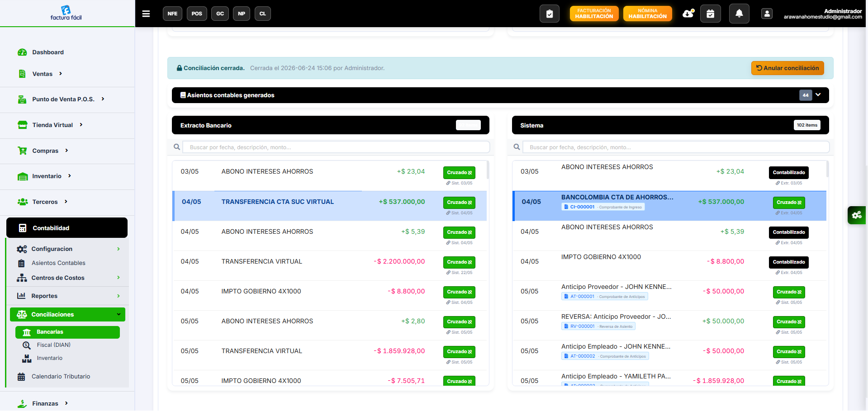Click Contabilizado badge for sistema +$ 5,39 row

(x=789, y=232)
